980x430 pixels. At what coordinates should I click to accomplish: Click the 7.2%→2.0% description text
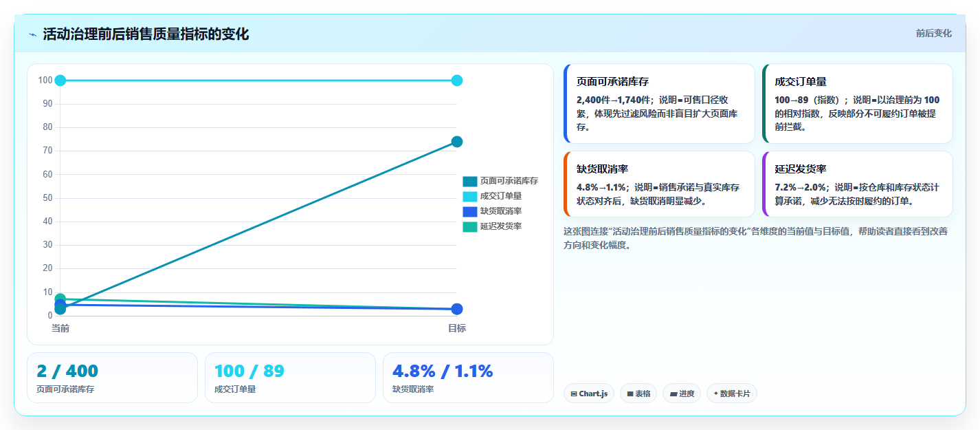tap(857, 194)
